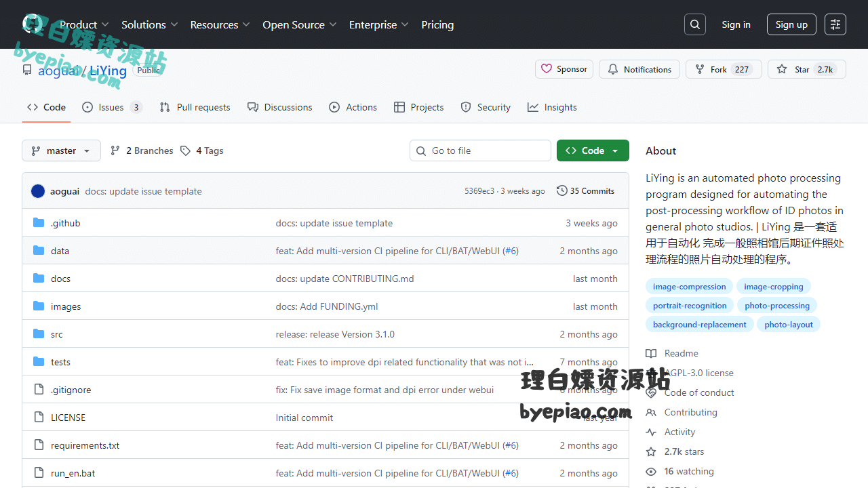Open commit hash 5369ec3
This screenshot has width=868, height=488.
click(x=479, y=191)
